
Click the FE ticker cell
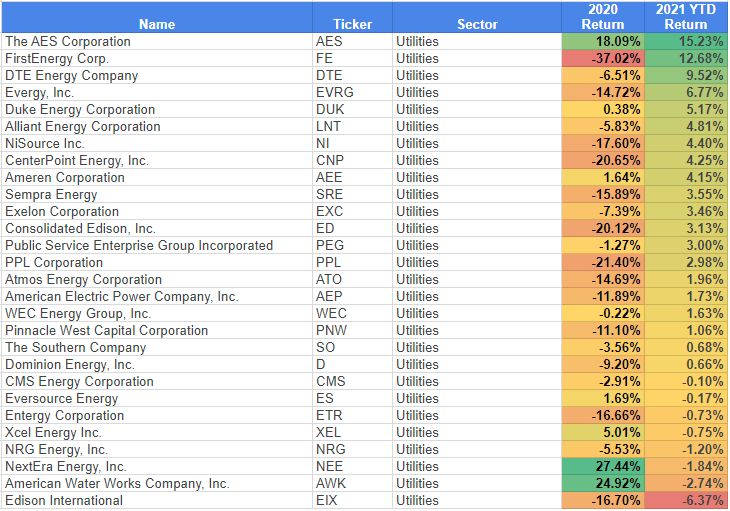(352, 59)
